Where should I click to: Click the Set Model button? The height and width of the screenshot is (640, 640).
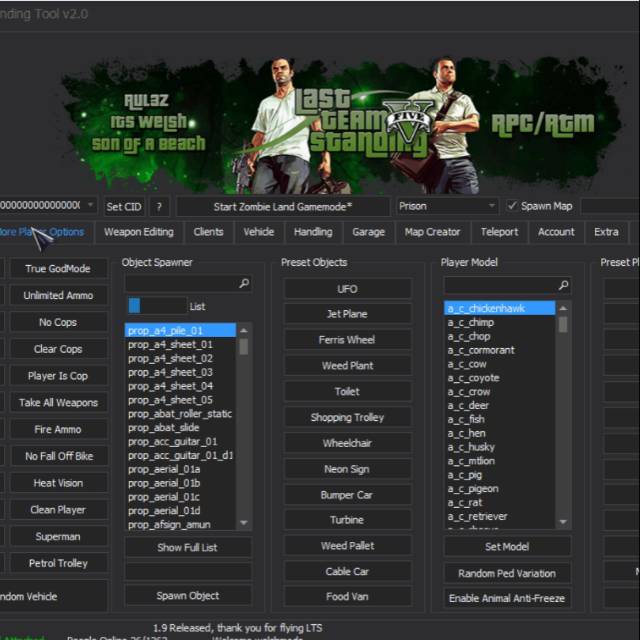click(x=507, y=547)
